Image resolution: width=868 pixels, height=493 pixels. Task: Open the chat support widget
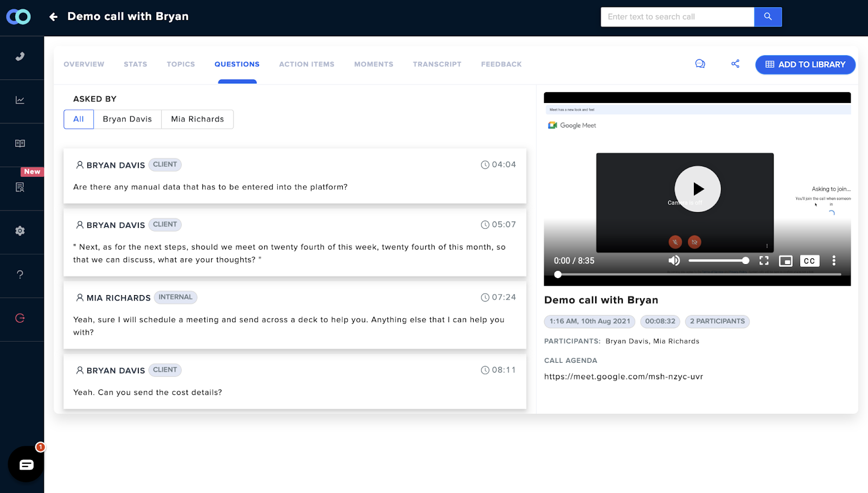point(26,464)
